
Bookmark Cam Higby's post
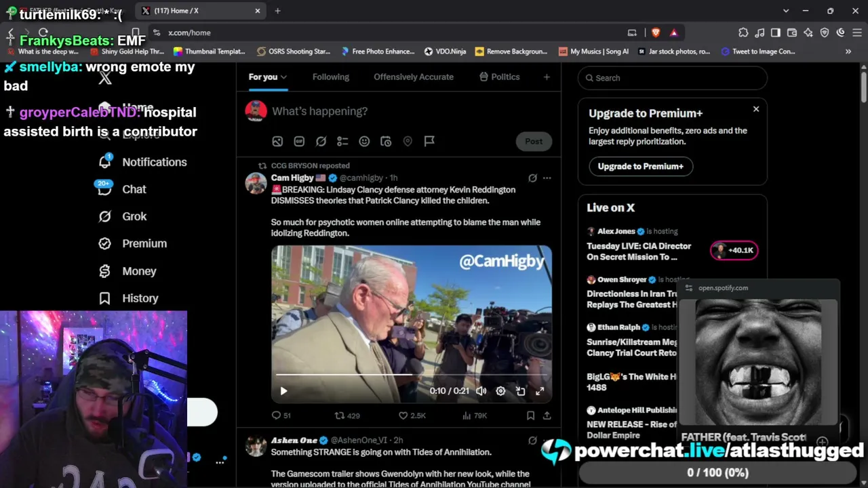[x=530, y=415]
